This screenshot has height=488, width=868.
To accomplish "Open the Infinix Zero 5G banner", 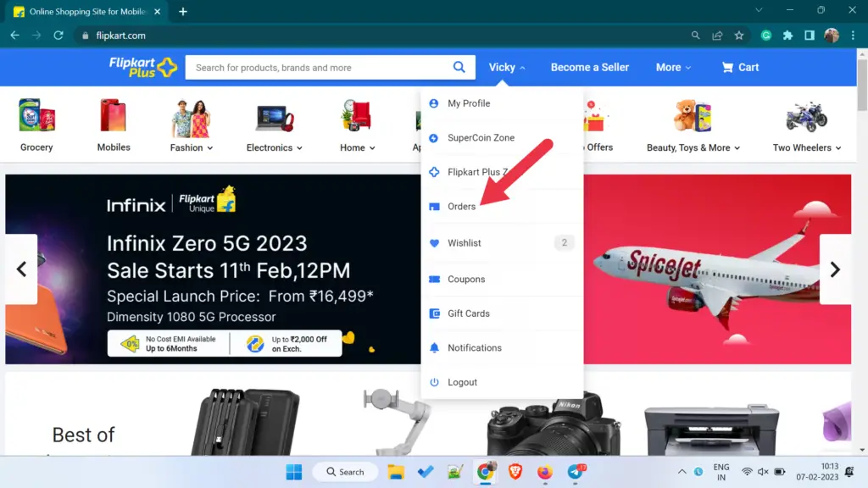I will 213,269.
